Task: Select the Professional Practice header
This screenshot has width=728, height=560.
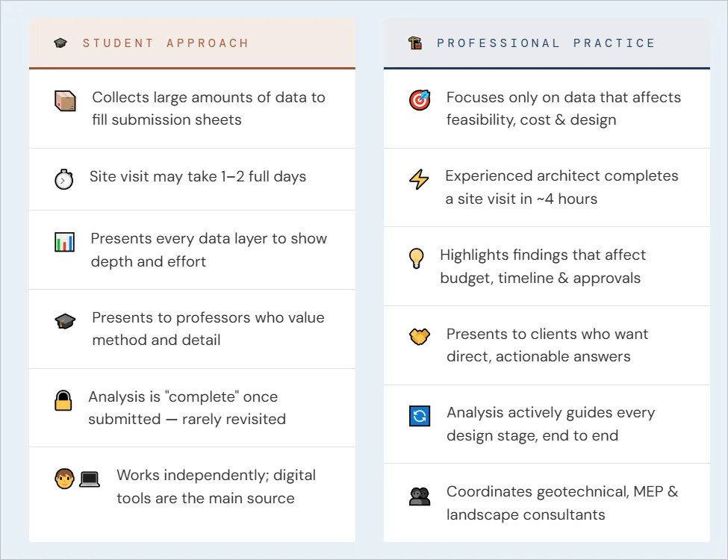Action: [546, 43]
